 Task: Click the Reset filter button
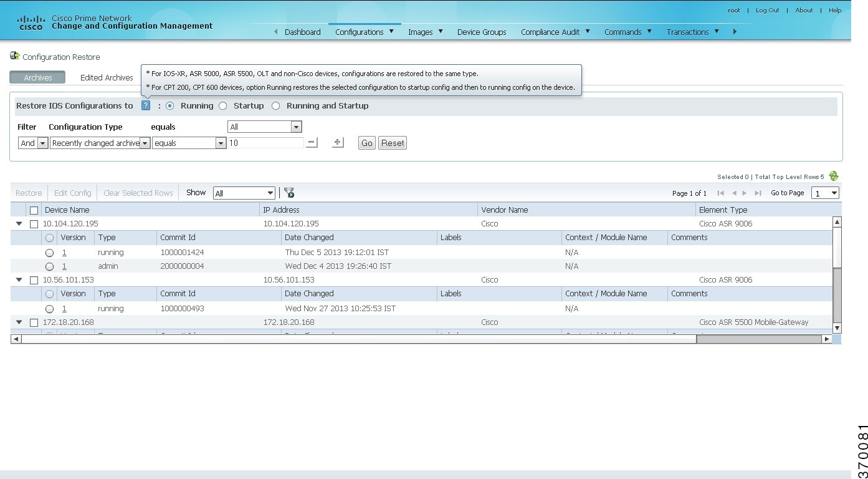click(x=393, y=143)
